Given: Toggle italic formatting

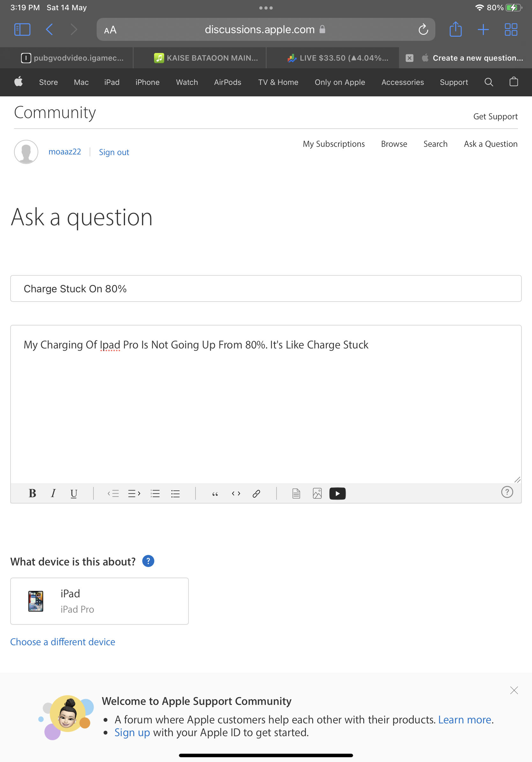Looking at the screenshot, I should pyautogui.click(x=53, y=494).
